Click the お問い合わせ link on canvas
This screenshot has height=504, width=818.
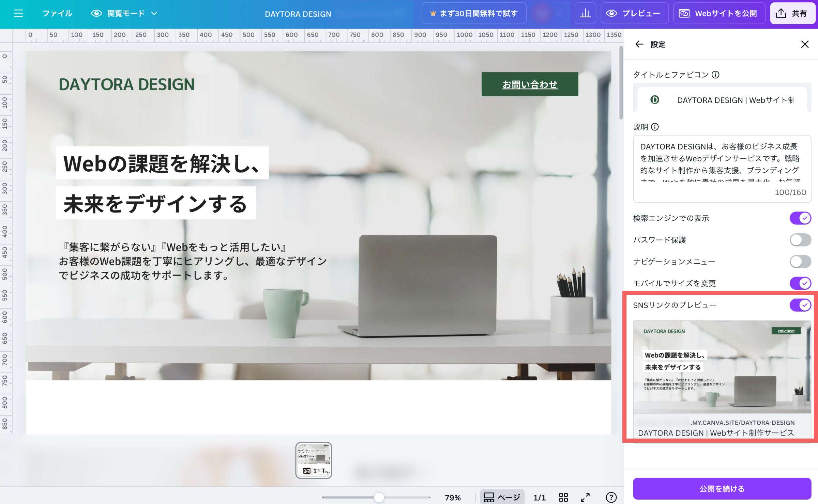(530, 84)
